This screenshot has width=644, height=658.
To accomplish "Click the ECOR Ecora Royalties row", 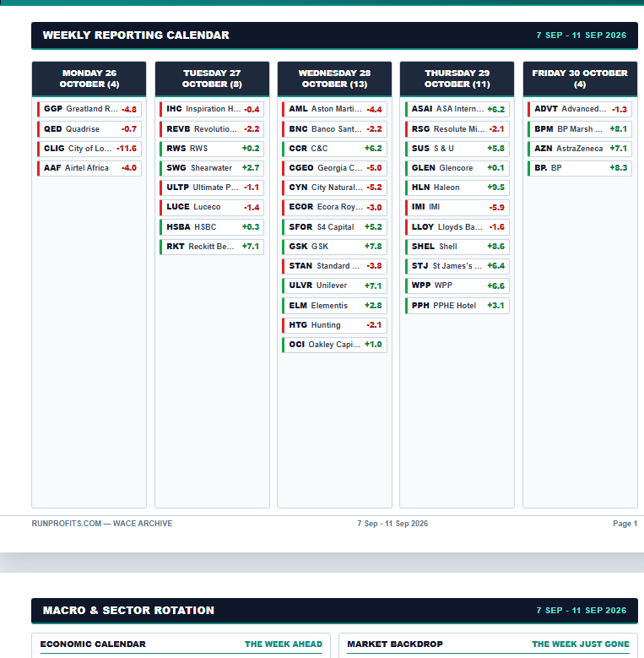I will [334, 207].
